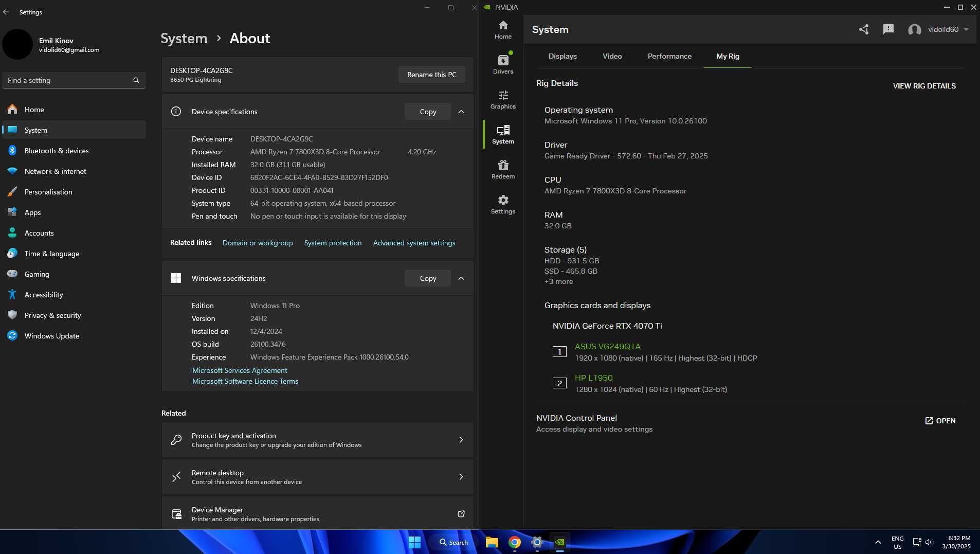Switch to Performance tab
The width and height of the screenshot is (980, 554).
669,56
